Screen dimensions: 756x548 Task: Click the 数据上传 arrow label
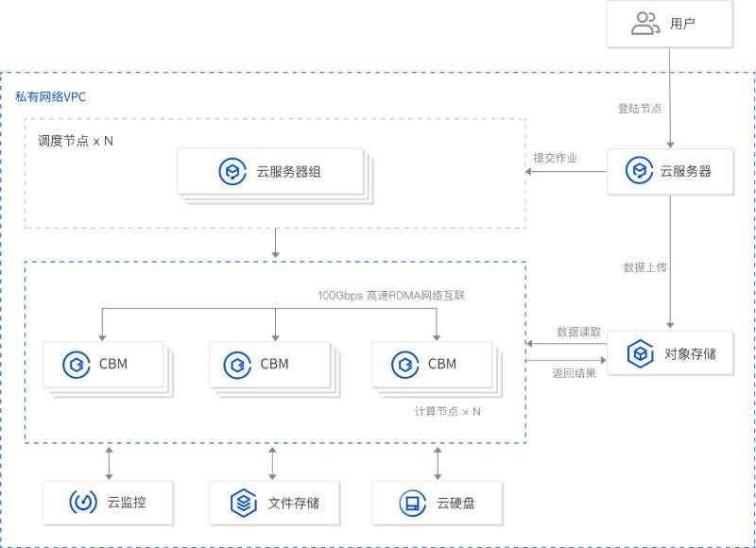645,267
